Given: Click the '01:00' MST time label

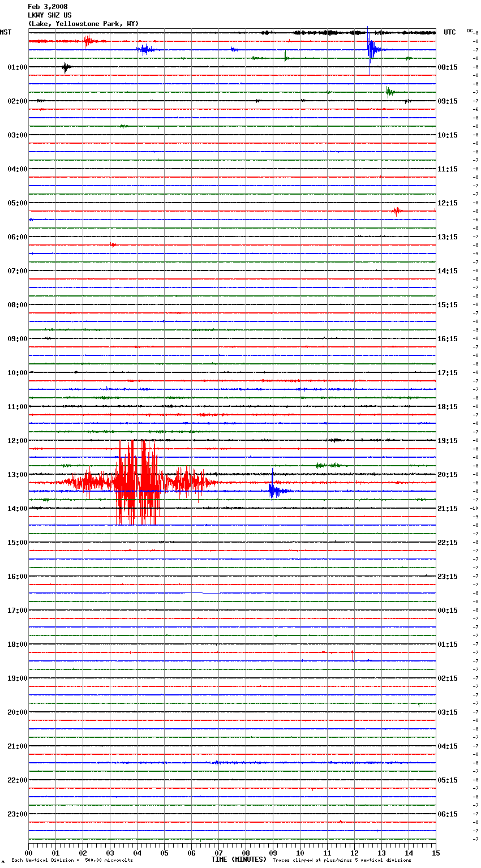Looking at the screenshot, I should 18,67.
